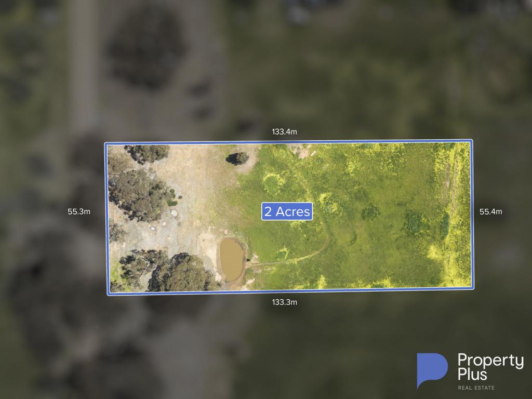Viewport: 532px width, 399px height.
Task: Expand the 55.4m right measurement label
Action: (490, 211)
